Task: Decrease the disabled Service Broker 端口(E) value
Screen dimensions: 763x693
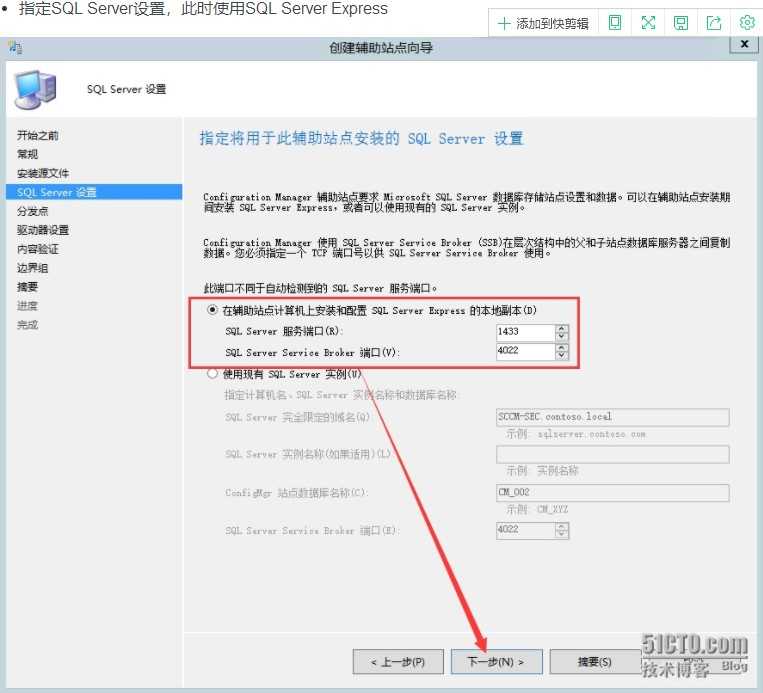Action: [x=562, y=534]
